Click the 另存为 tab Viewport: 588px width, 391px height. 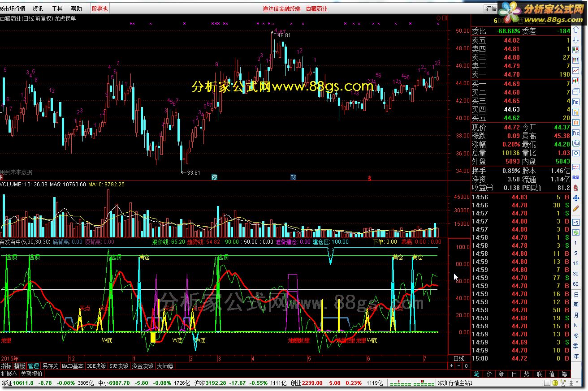coord(50,366)
